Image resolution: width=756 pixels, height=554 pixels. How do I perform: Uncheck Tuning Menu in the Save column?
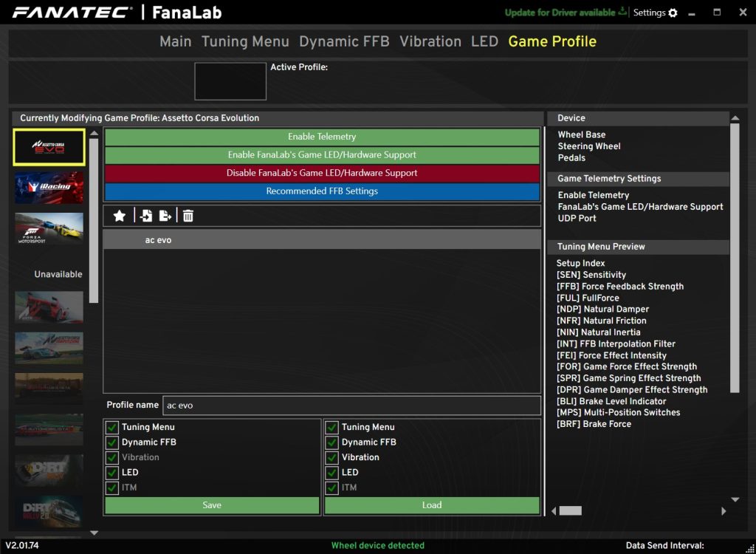112,427
